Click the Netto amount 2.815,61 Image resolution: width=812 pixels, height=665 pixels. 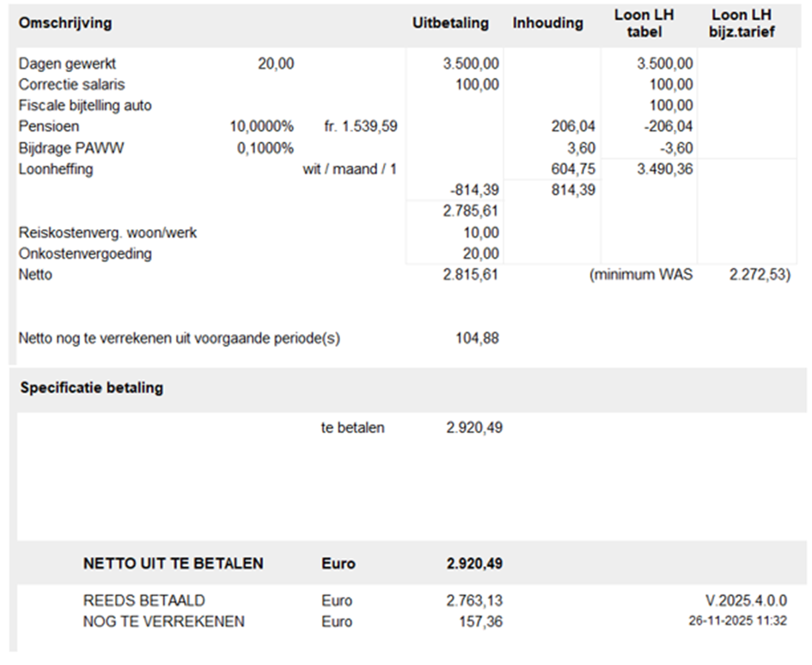pos(470,274)
